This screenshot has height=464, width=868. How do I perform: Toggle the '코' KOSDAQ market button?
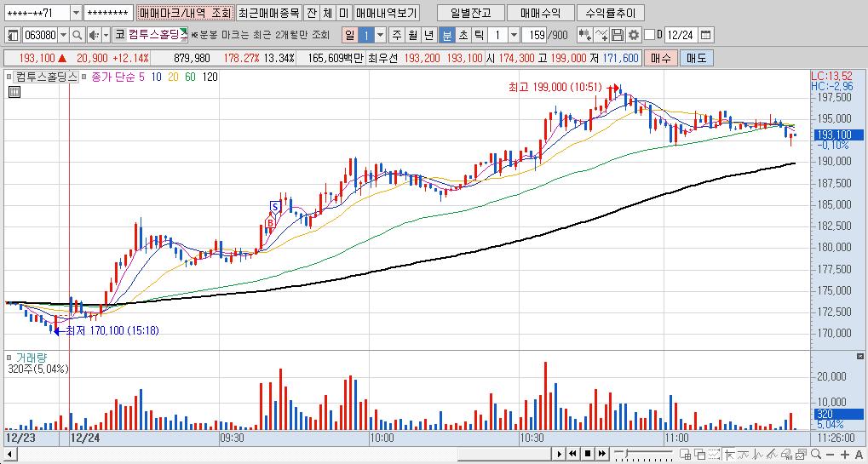coord(119,36)
